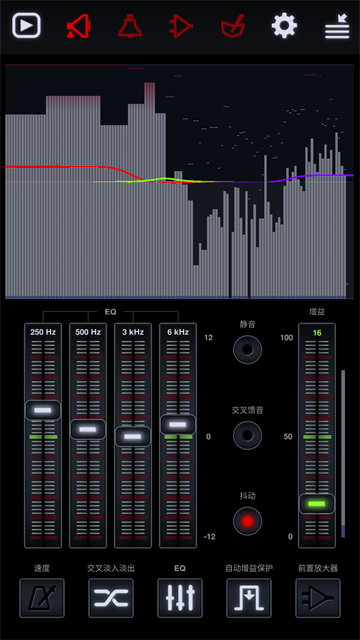Image resolution: width=360 pixels, height=640 pixels.
Task: Click the spectrum analyzer display
Action: tap(180, 181)
